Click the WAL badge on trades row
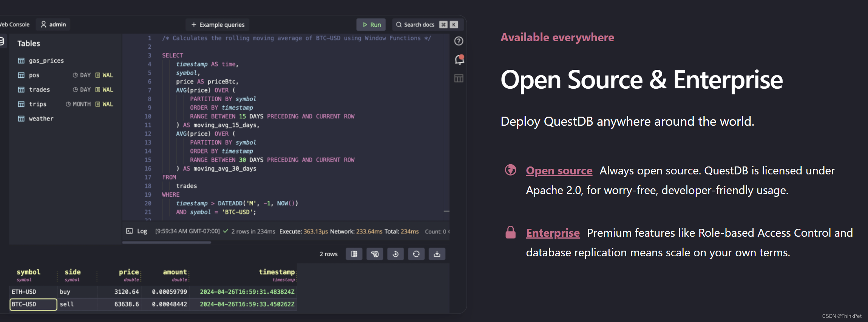 [x=104, y=89]
